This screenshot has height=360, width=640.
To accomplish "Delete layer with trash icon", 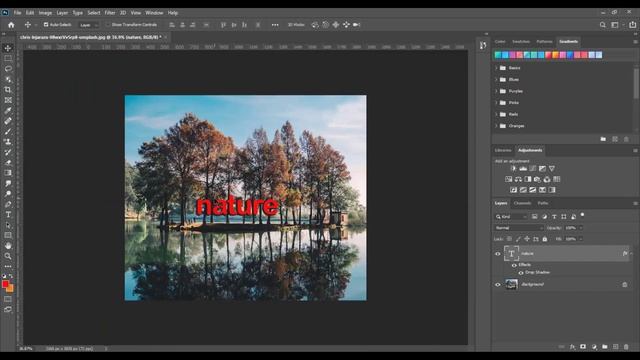I will 626,347.
